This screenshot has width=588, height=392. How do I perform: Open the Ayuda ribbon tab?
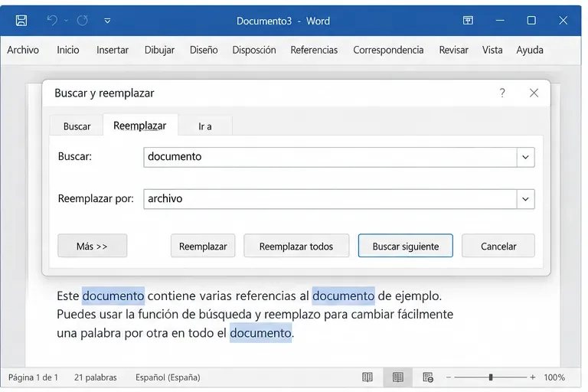530,50
